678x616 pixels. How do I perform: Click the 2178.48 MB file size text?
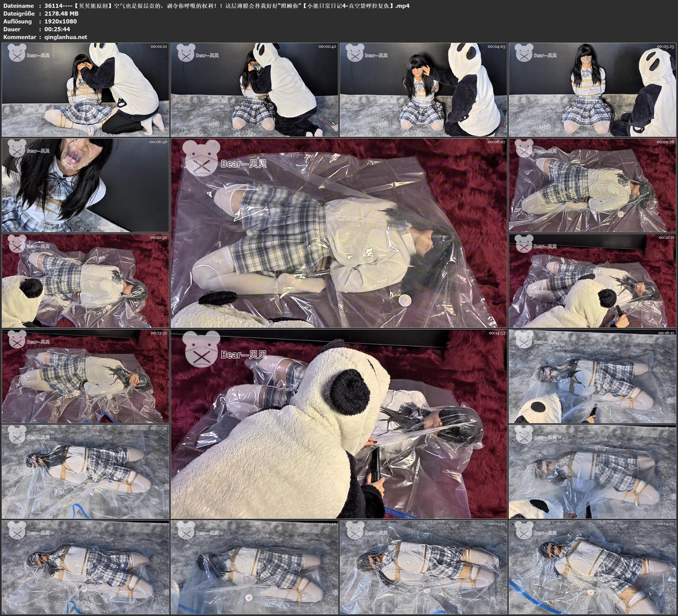pos(61,13)
